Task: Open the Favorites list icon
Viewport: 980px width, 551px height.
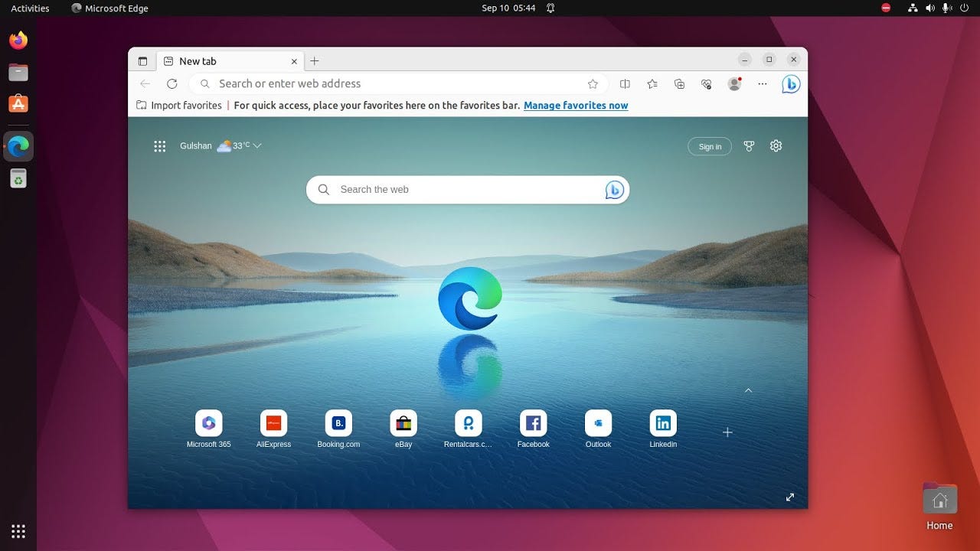Action: pos(652,84)
